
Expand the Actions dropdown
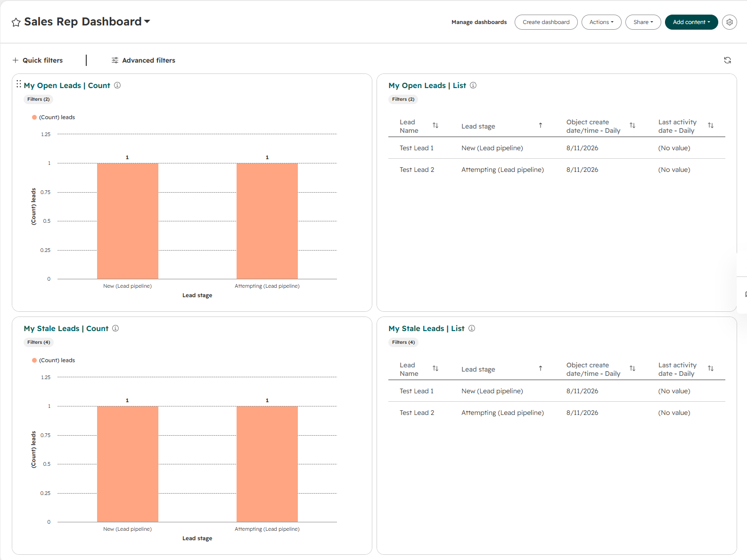(x=601, y=22)
